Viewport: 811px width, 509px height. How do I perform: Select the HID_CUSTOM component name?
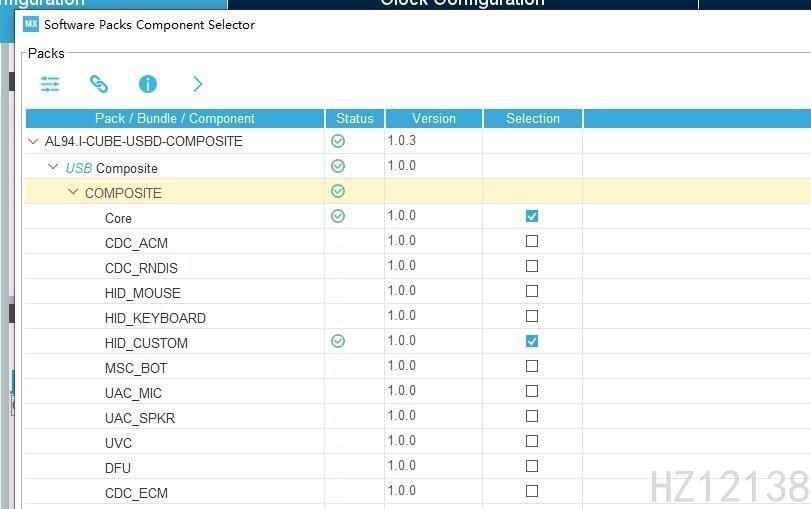point(146,343)
